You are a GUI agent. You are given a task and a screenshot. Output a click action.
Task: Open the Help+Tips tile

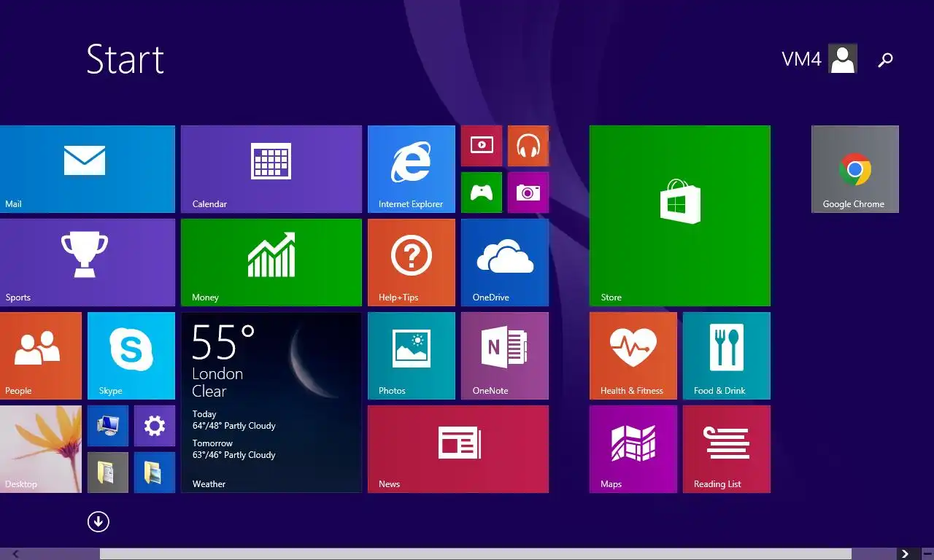pyautogui.click(x=412, y=262)
